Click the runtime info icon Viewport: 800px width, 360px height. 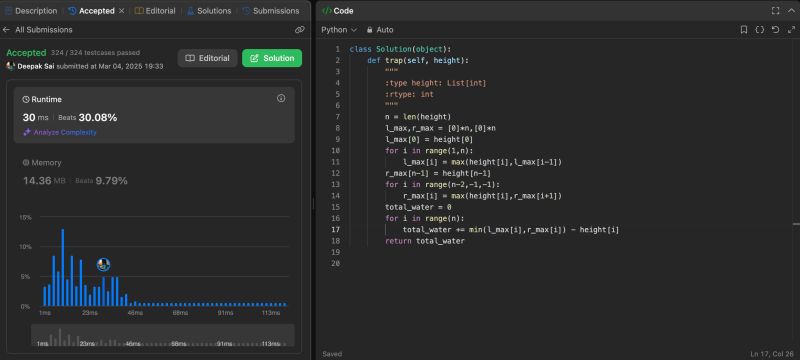[x=281, y=98]
